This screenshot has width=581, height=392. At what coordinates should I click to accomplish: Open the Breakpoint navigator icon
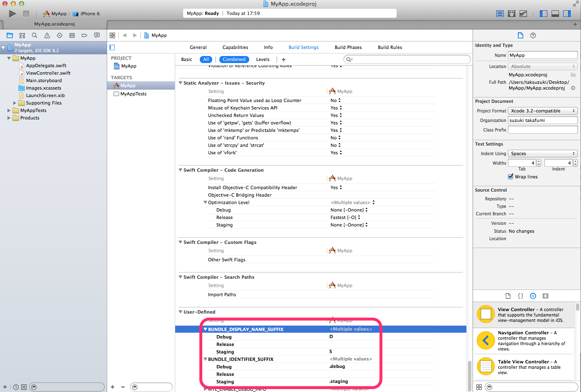(x=84, y=36)
